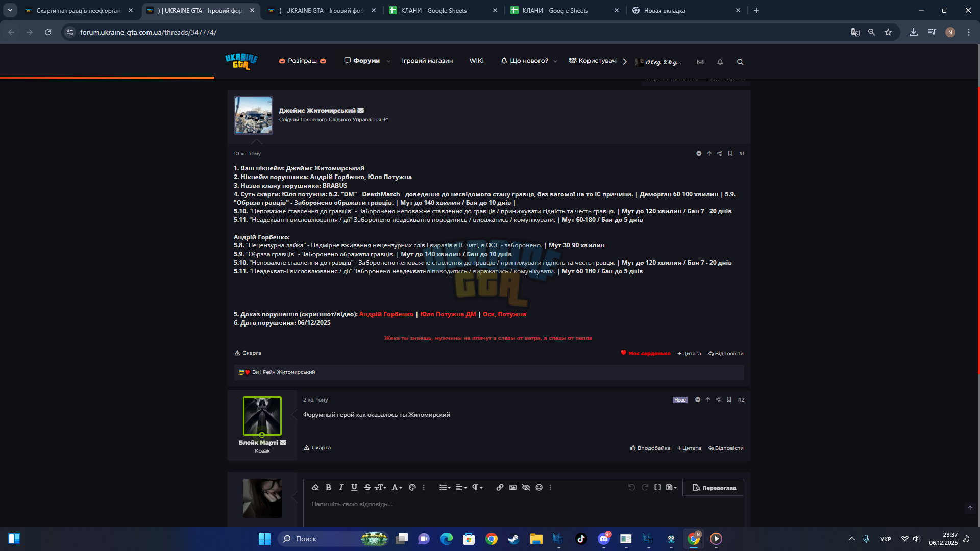Insert an image in the reply editor
The height and width of the screenshot is (551, 980).
click(x=513, y=487)
